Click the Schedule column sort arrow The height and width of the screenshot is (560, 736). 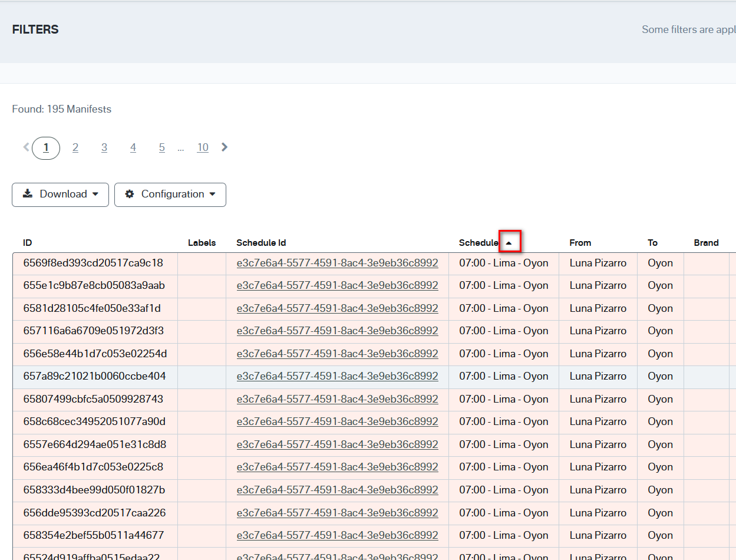click(509, 242)
